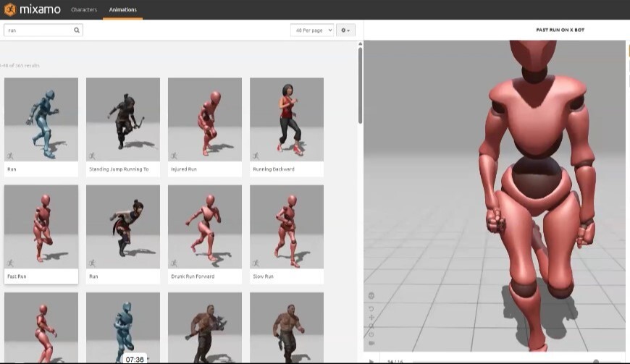Image resolution: width=630 pixels, height=364 pixels.
Task: Select the Injured Run animation label
Action: point(184,169)
